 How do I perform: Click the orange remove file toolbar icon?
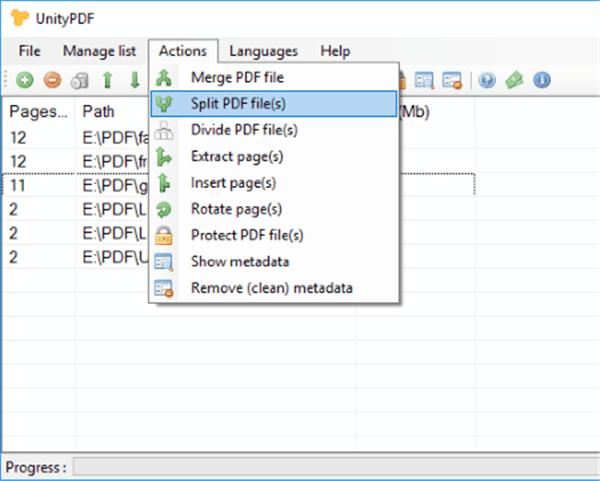point(52,80)
